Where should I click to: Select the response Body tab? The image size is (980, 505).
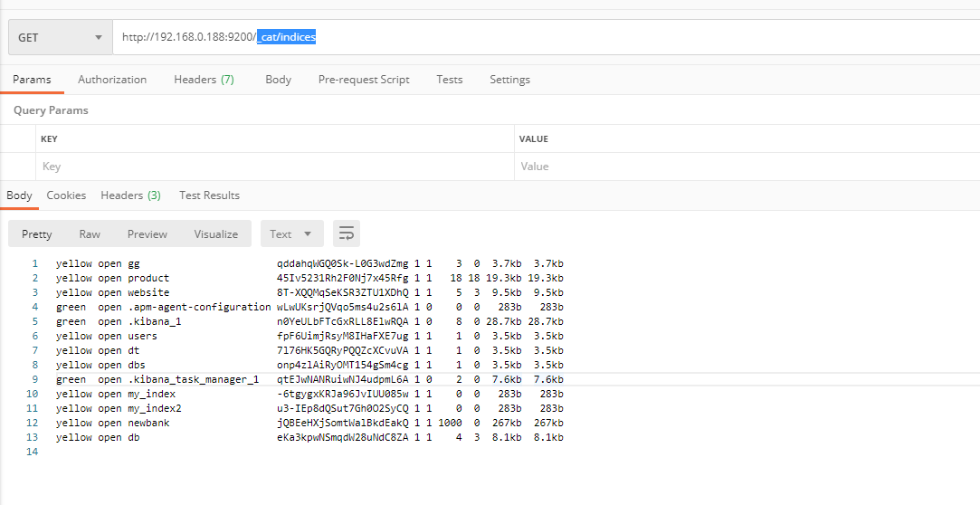pyautogui.click(x=19, y=195)
